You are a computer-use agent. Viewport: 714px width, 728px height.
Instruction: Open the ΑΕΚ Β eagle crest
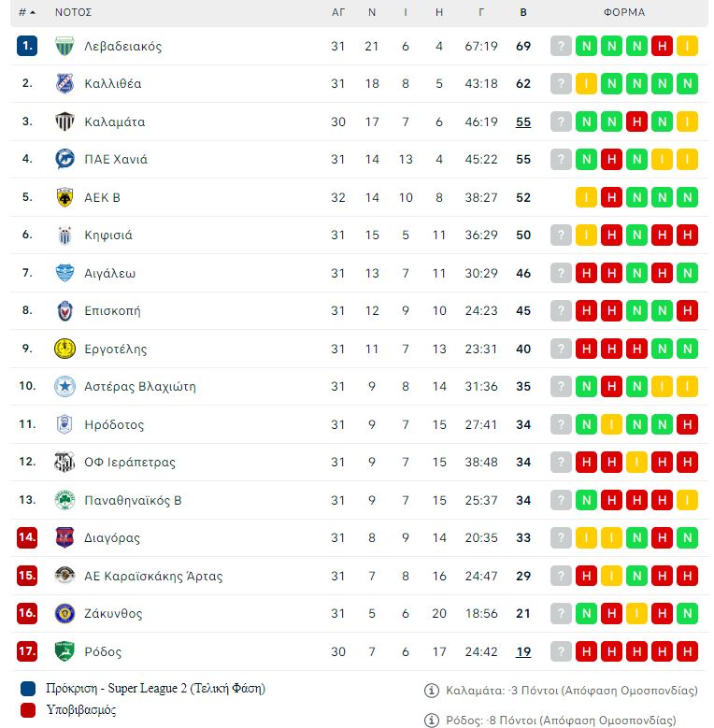pyautogui.click(x=64, y=197)
